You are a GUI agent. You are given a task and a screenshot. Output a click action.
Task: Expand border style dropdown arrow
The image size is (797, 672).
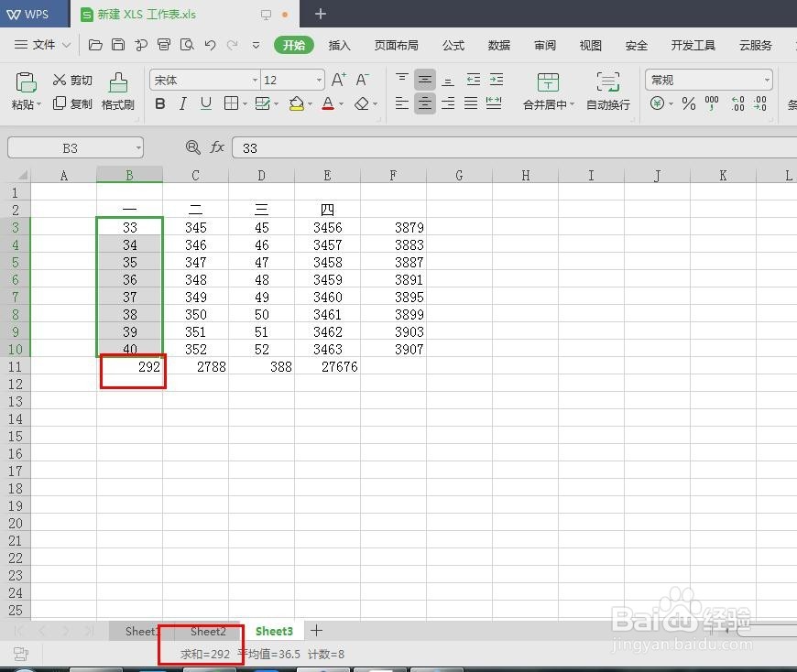coord(245,104)
